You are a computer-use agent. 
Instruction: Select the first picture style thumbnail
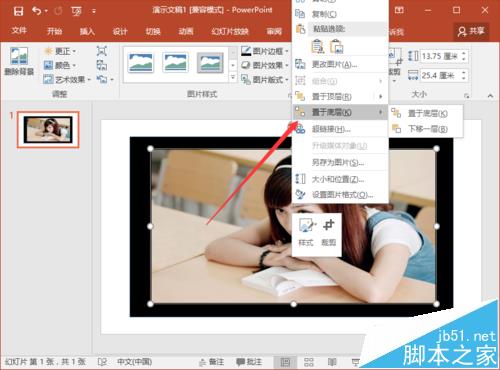pos(141,62)
